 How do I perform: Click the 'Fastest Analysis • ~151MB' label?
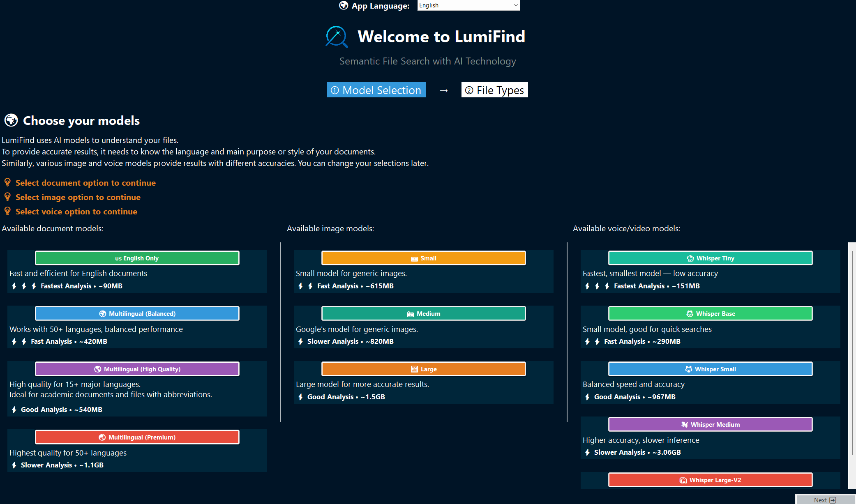point(657,286)
